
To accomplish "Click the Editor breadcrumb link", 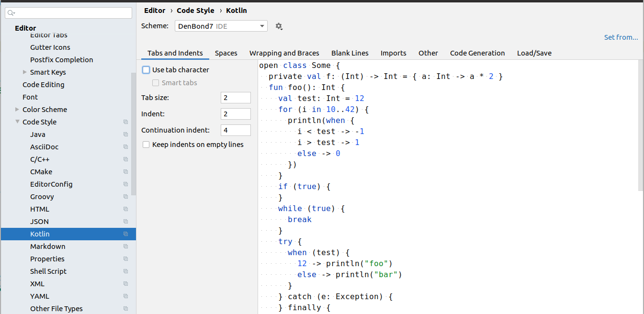I will click(155, 11).
